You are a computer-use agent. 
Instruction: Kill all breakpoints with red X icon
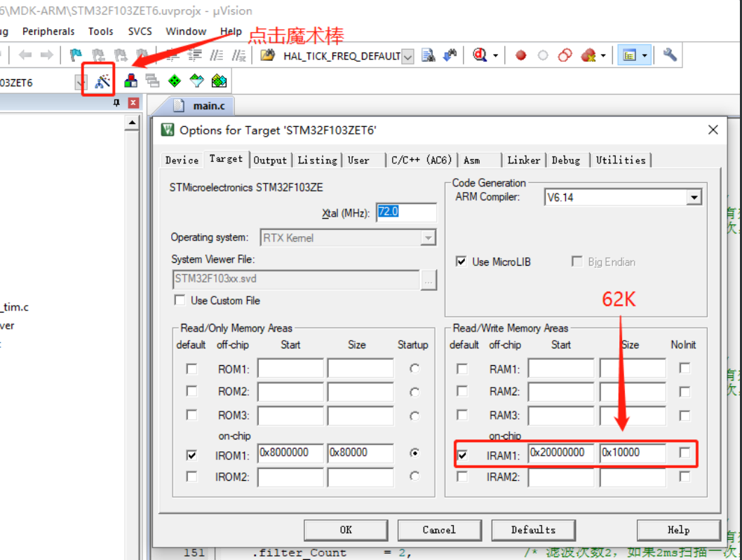coord(588,55)
